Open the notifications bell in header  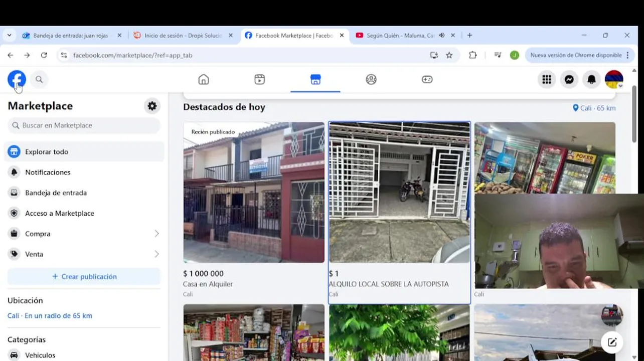pyautogui.click(x=592, y=79)
